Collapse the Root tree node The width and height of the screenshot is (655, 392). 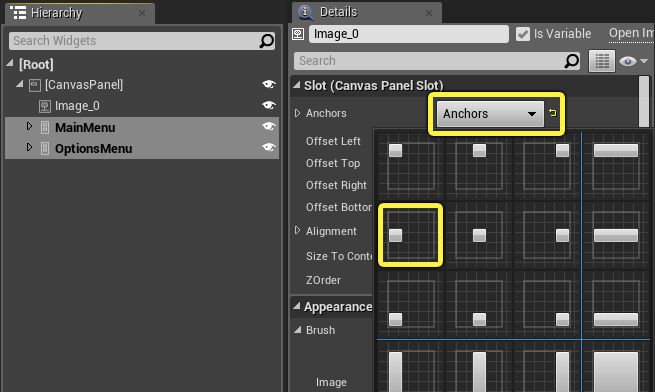tap(10, 64)
